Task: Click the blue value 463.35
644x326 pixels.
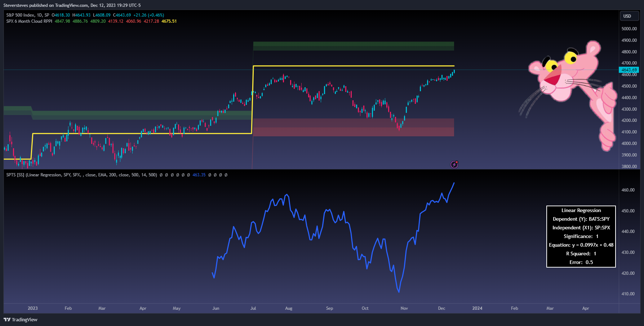Action: (199, 175)
